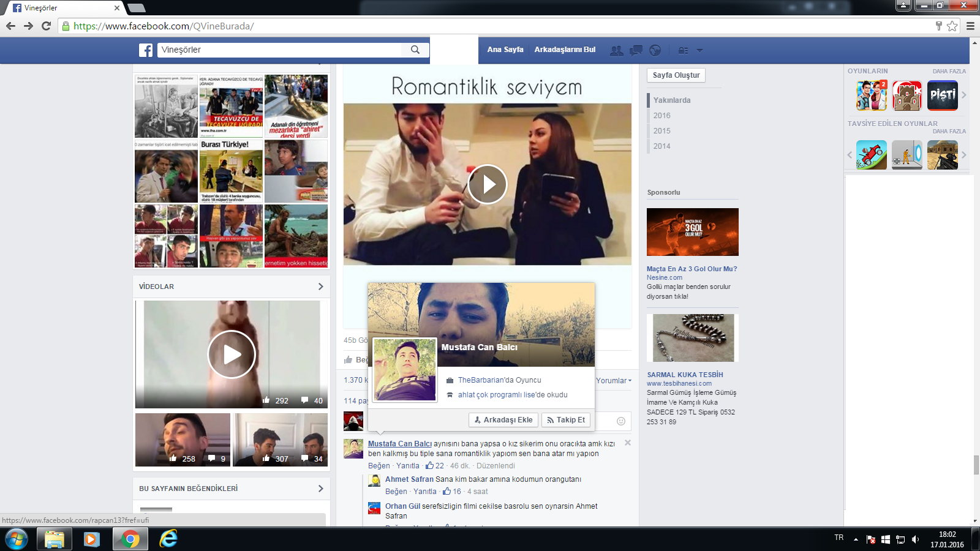
Task: Hide Mustafa Can Balcı's comment with X
Action: tap(628, 443)
